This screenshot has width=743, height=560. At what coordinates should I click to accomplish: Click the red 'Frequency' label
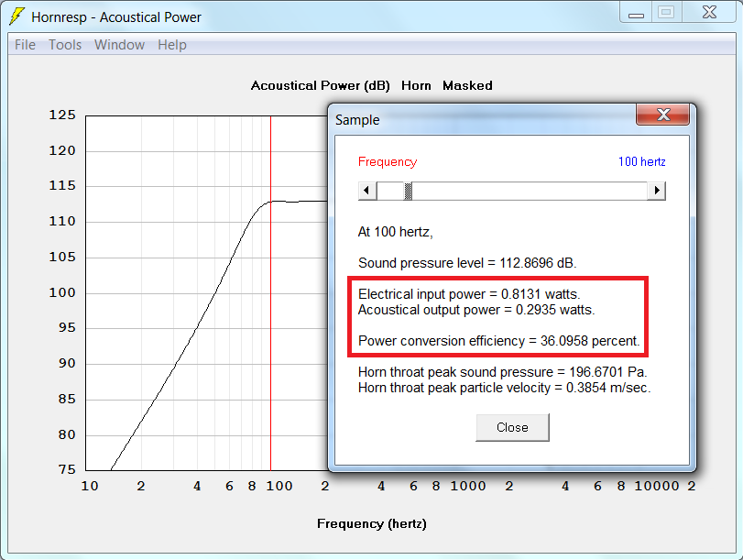(388, 161)
